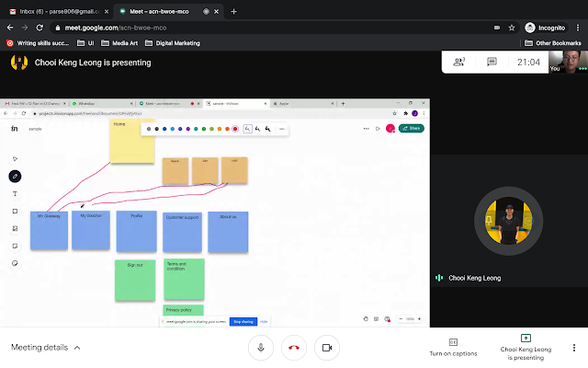Pick the purple pen color
The height and width of the screenshot is (368, 588).
coord(188,129)
